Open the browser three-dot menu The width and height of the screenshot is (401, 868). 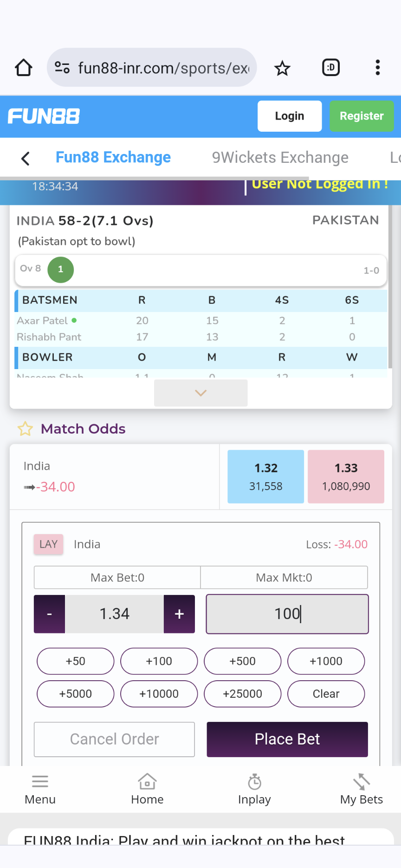tap(377, 67)
